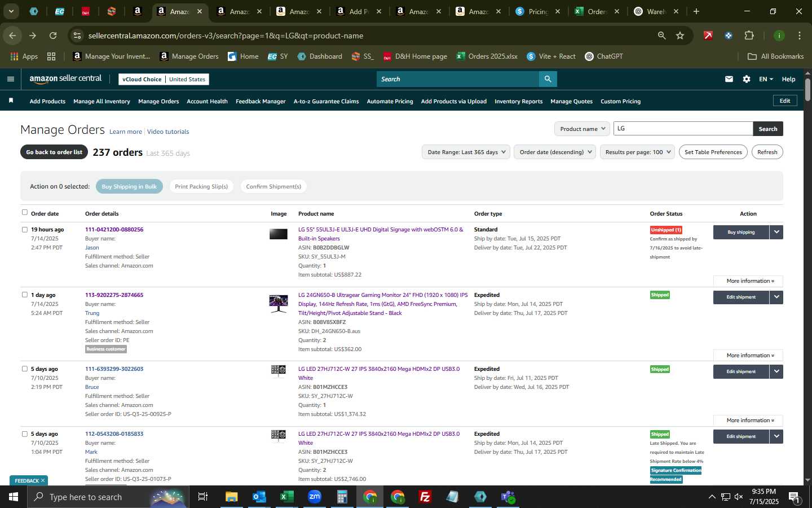
Task: Open Microsoft Teams from the taskbar
Action: (508, 497)
